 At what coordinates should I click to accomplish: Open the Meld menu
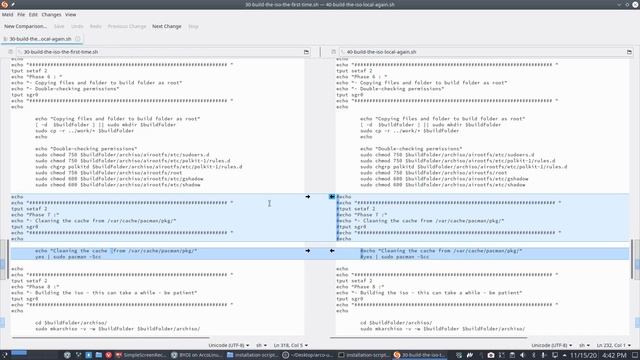coord(7,14)
